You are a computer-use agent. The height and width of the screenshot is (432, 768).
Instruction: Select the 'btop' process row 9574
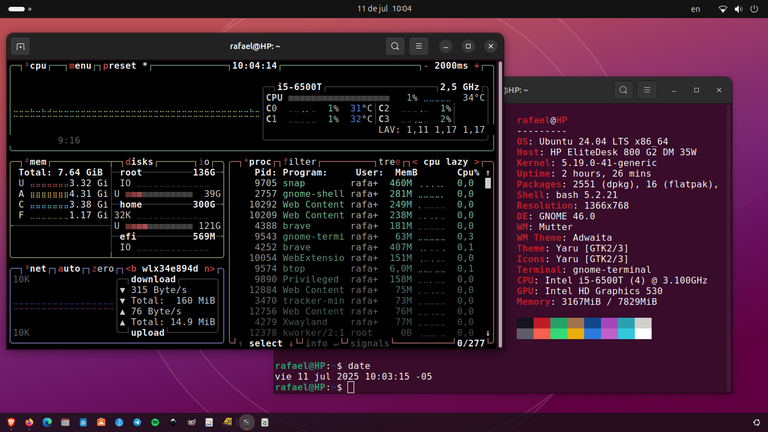361,268
